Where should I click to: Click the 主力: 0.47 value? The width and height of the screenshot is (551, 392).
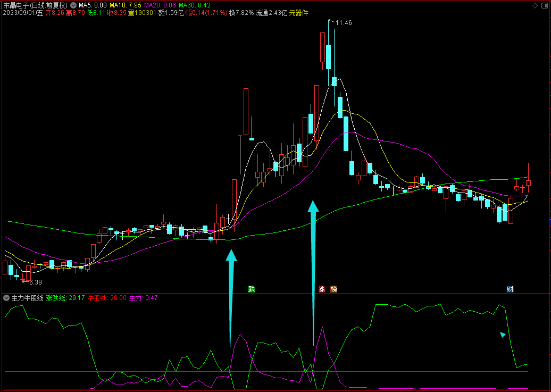point(144,298)
